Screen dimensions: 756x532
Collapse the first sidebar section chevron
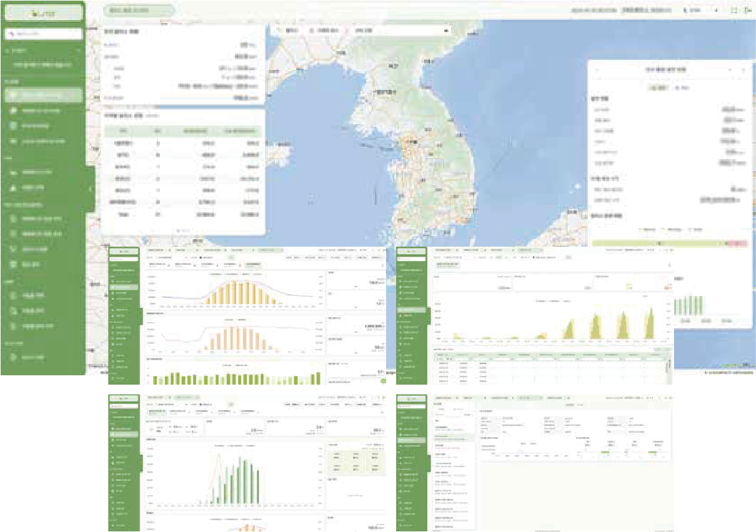pyautogui.click(x=78, y=49)
